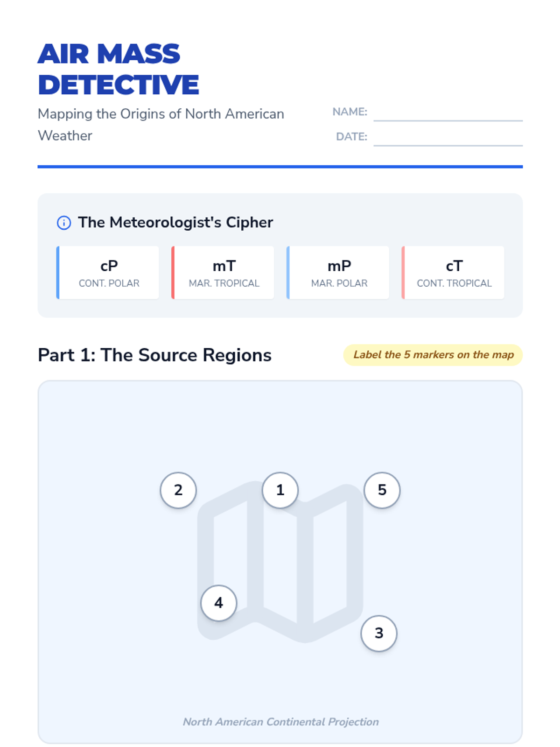Click the mT Mar. Tropical card
Screen dimensions: 560x747
[224, 273]
